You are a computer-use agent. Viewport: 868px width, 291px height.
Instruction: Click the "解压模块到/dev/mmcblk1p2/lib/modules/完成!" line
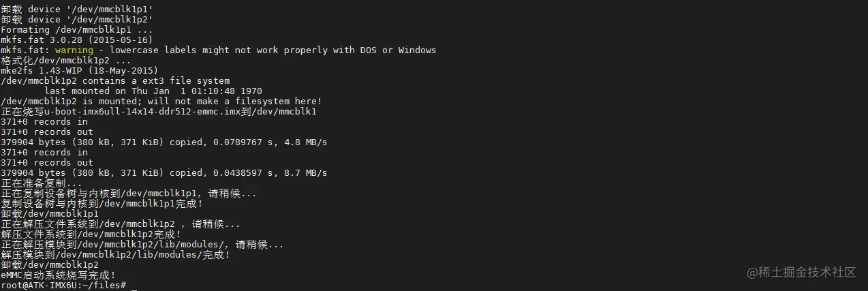point(115,255)
